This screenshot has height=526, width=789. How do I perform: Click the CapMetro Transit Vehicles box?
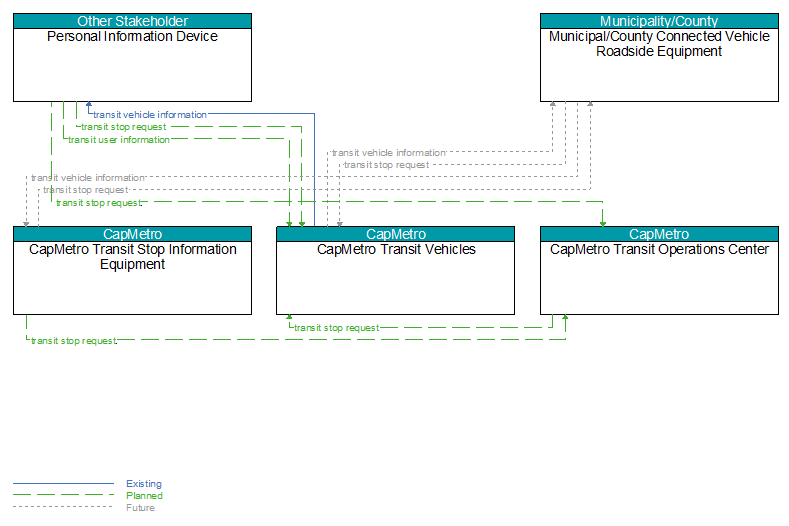(x=396, y=271)
